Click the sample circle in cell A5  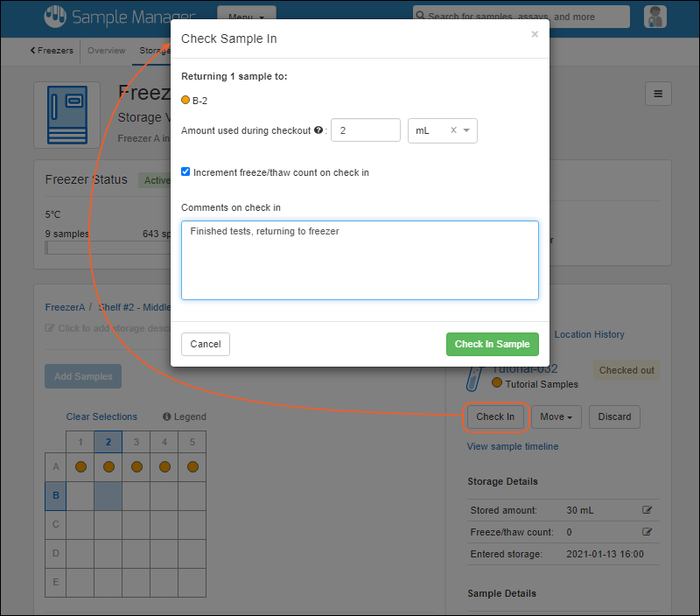coord(192,466)
